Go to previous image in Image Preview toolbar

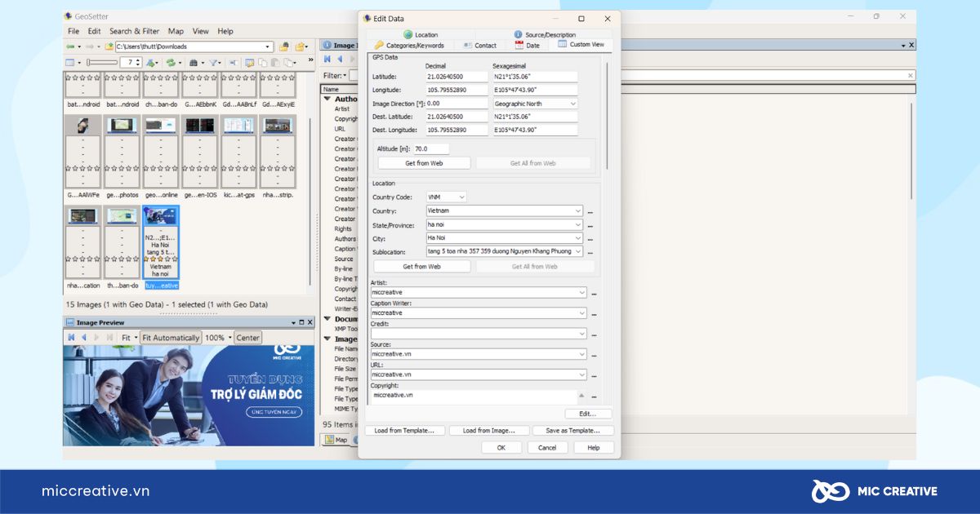(x=83, y=338)
